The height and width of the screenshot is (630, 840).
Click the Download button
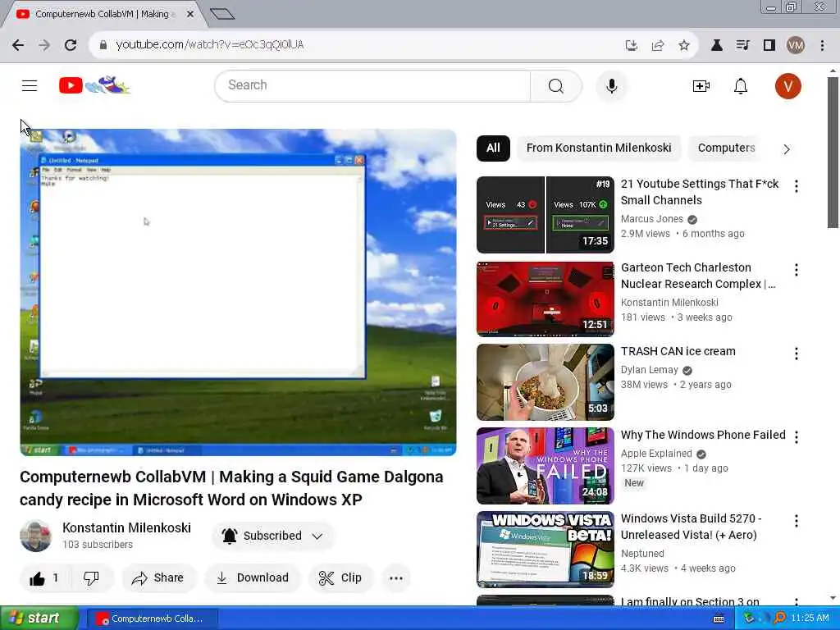tap(253, 578)
